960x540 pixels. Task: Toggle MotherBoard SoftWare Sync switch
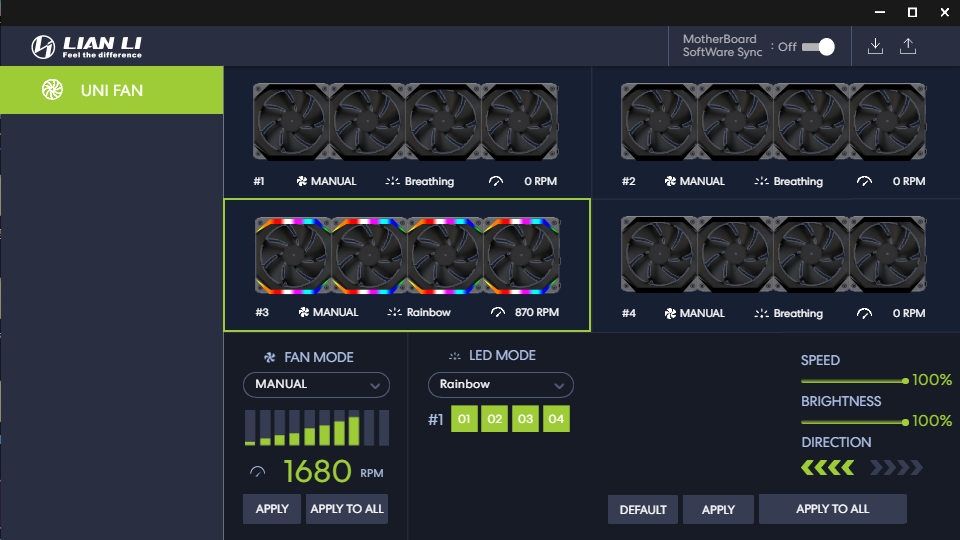pyautogui.click(x=819, y=47)
